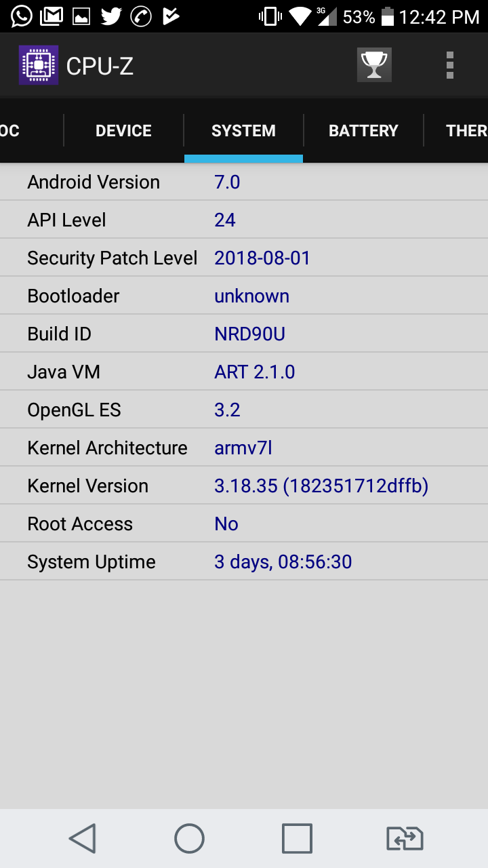Screen dimensions: 488x868
Task: Tap the recent apps square button
Action: [x=297, y=838]
